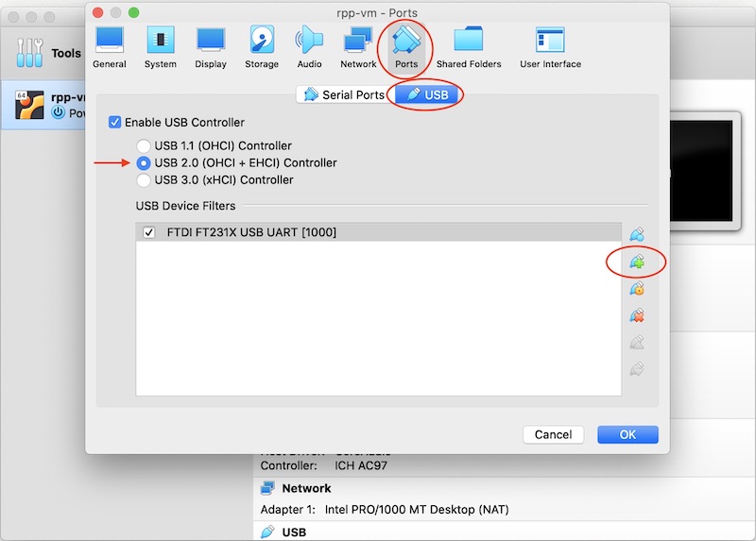Viewport: 756px width, 541px height.
Task: Open the Network settings section
Action: [x=358, y=47]
